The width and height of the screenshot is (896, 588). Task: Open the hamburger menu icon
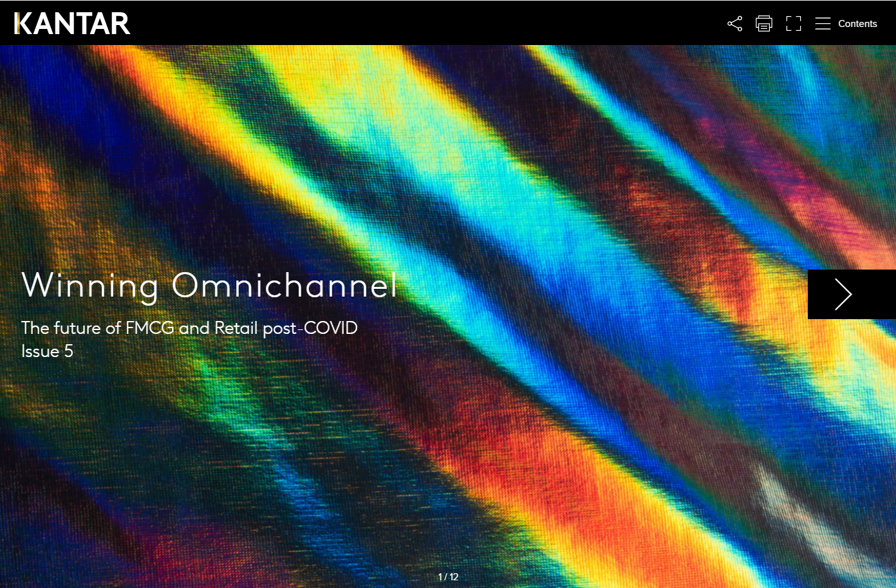[x=823, y=24]
